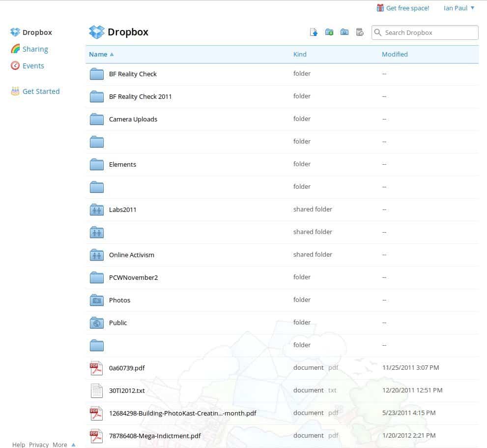Click the PDF icon for 78786408-Mega-Indictment.pdf
The image size is (487, 448).
coord(96,436)
